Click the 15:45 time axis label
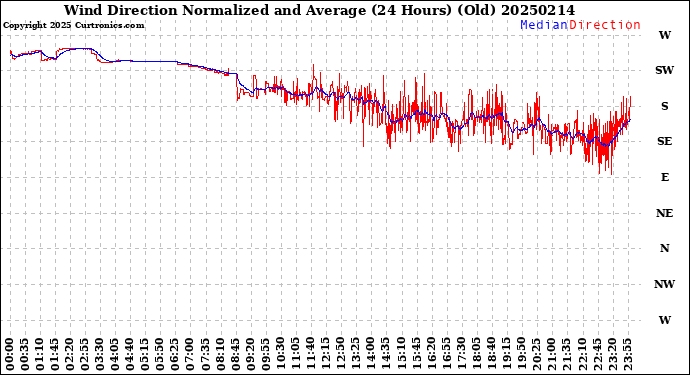The width and height of the screenshot is (690, 375). click(416, 355)
